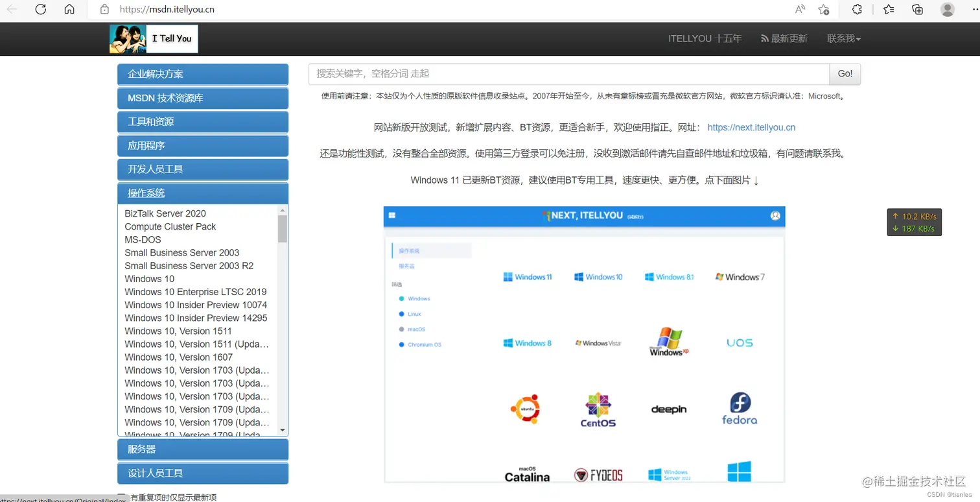
Task: Click the deepin logo in preview
Action: click(x=669, y=409)
